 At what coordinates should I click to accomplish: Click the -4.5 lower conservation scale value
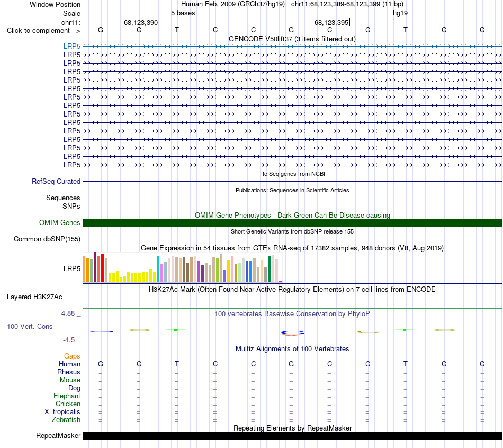click(x=69, y=339)
